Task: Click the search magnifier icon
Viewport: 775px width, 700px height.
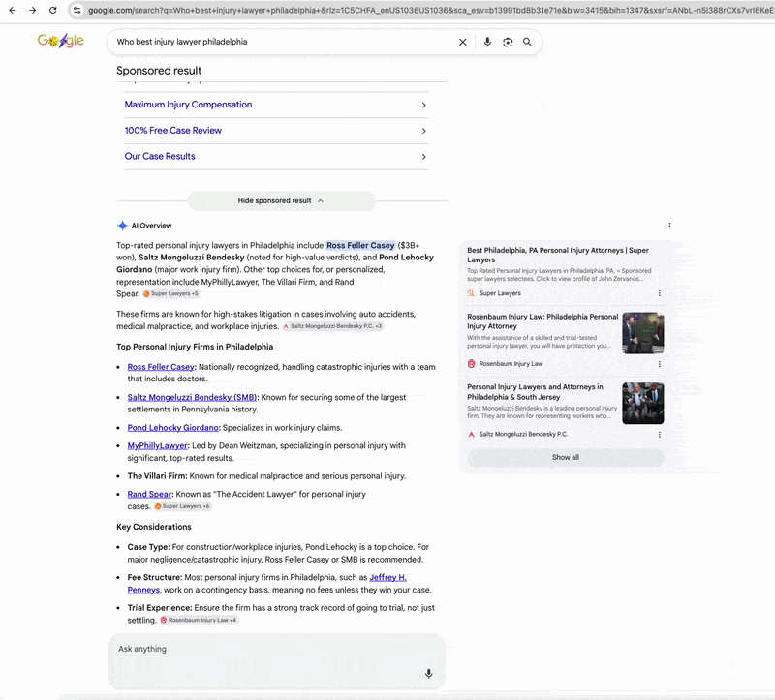Action: coord(528,42)
